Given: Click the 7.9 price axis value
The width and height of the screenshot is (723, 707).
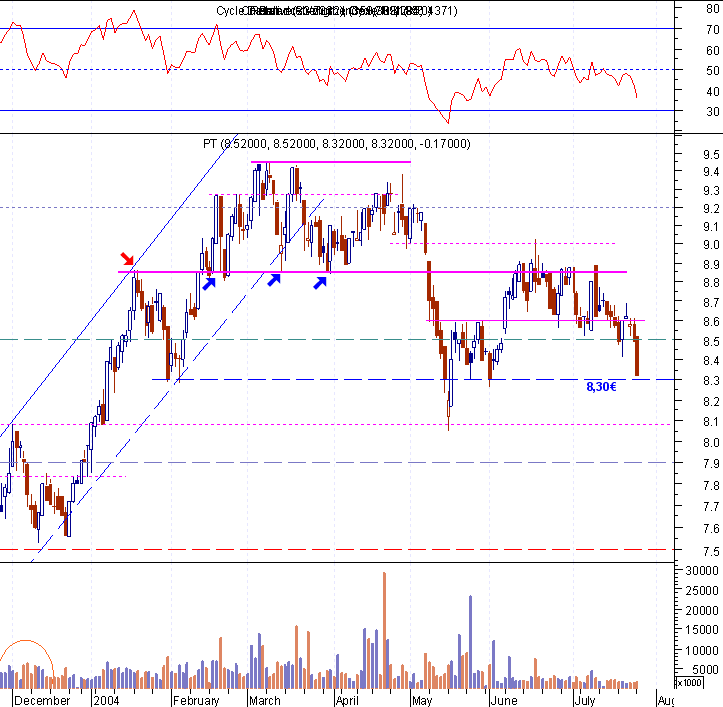Looking at the screenshot, I should (x=711, y=463).
